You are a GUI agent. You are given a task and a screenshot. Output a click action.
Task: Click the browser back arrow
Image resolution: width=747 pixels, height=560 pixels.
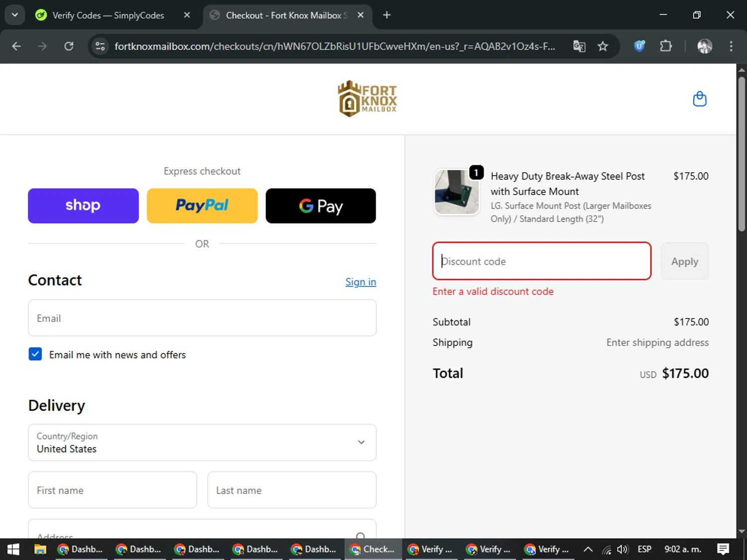click(x=16, y=46)
